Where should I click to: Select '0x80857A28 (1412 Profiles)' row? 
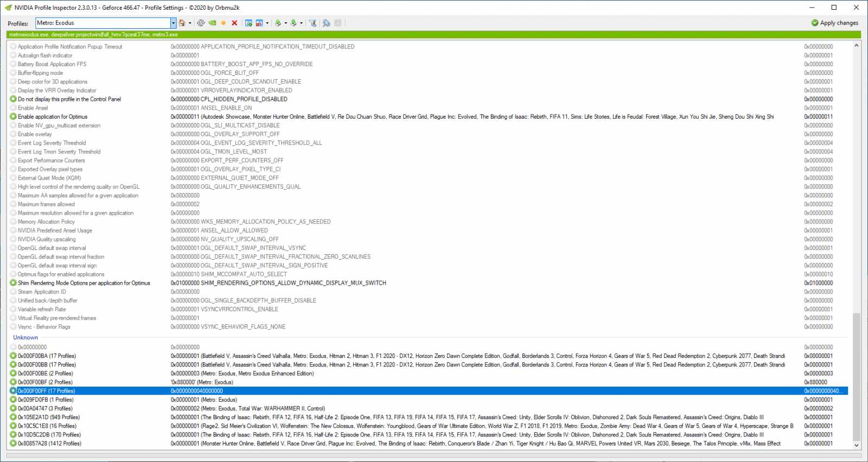[429, 444]
